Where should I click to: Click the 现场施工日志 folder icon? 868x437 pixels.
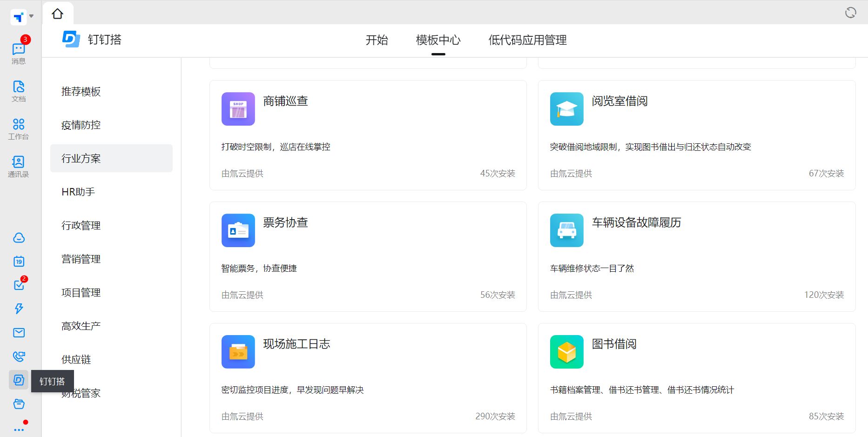coord(238,352)
